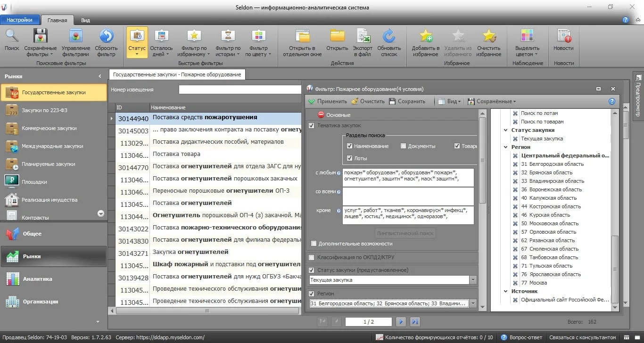
Task: Open Фильтр по цвету
Action: (258, 42)
